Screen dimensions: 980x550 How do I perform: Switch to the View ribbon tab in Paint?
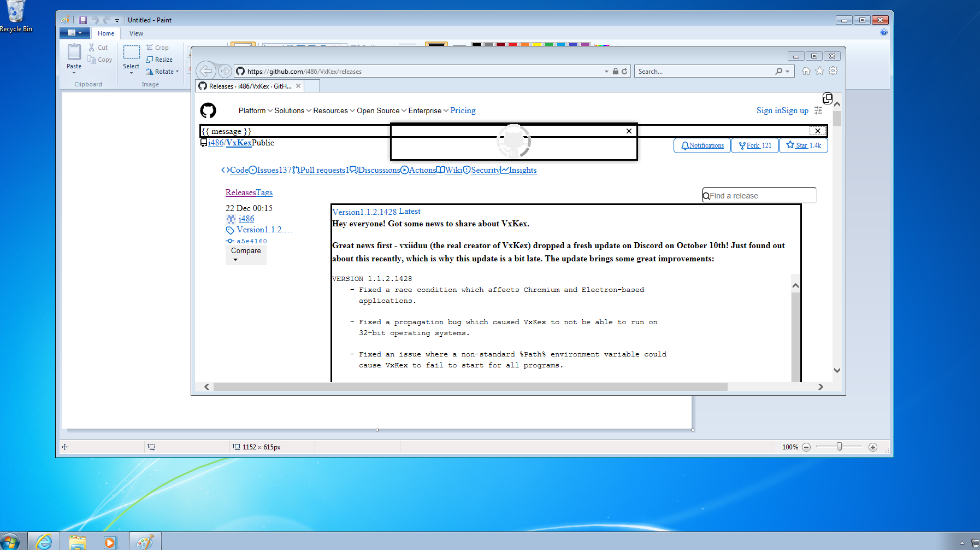tap(136, 33)
